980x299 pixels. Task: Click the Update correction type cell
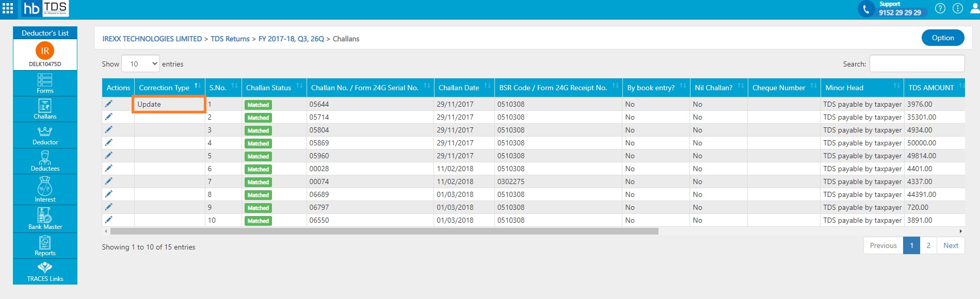click(169, 104)
